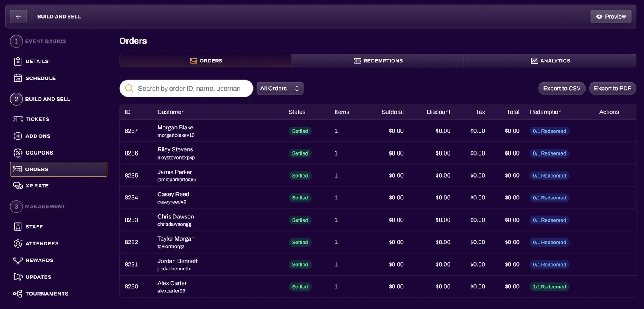
Task: Click the back arrow button
Action: [x=18, y=17]
